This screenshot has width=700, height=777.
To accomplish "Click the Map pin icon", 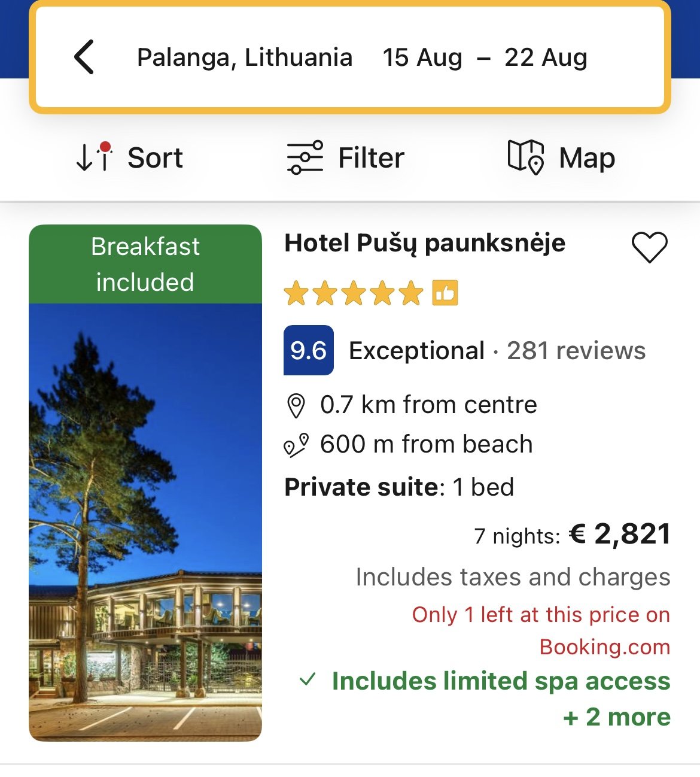I will (x=525, y=157).
